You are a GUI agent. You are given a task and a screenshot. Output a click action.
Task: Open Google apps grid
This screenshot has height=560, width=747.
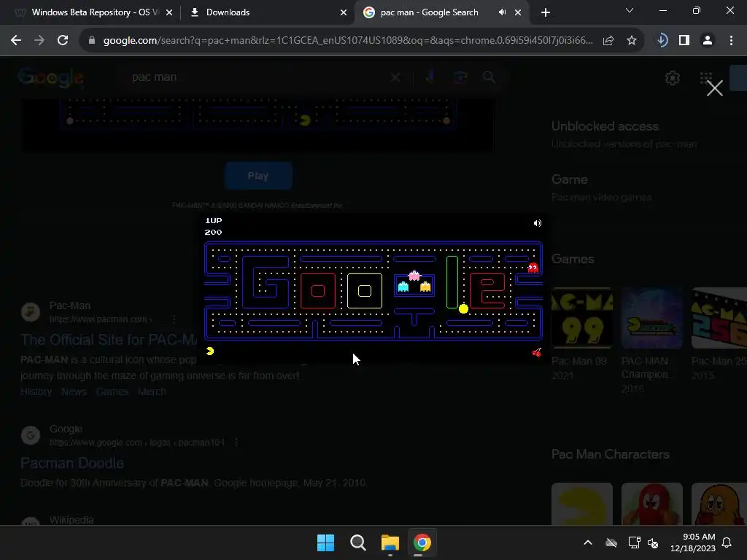pyautogui.click(x=706, y=78)
